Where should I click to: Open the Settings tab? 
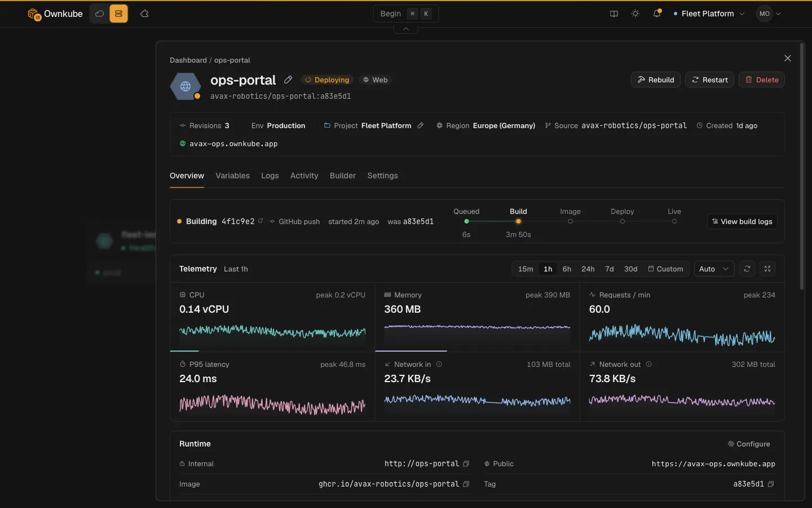(x=383, y=176)
